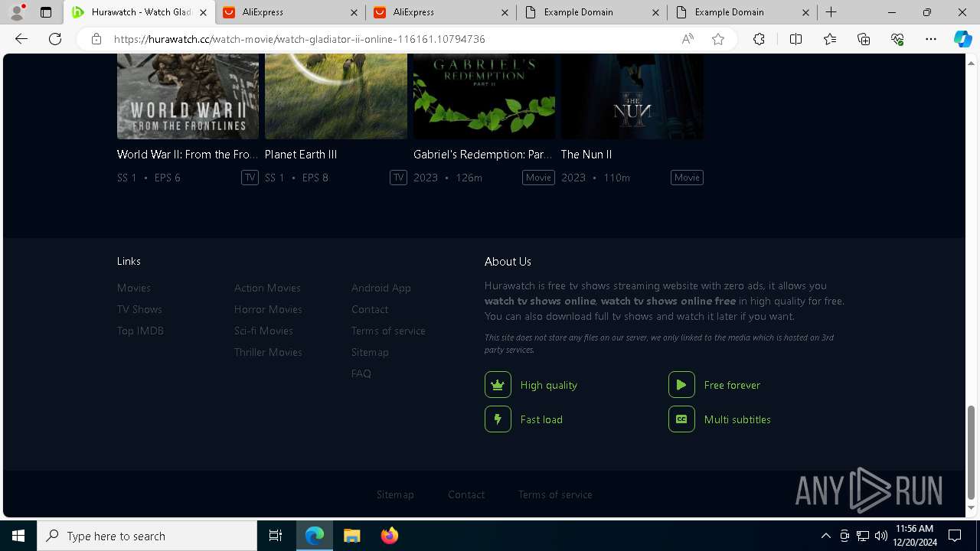Open the Movies footer link
Viewport: 980px width, 551px height.
134,288
